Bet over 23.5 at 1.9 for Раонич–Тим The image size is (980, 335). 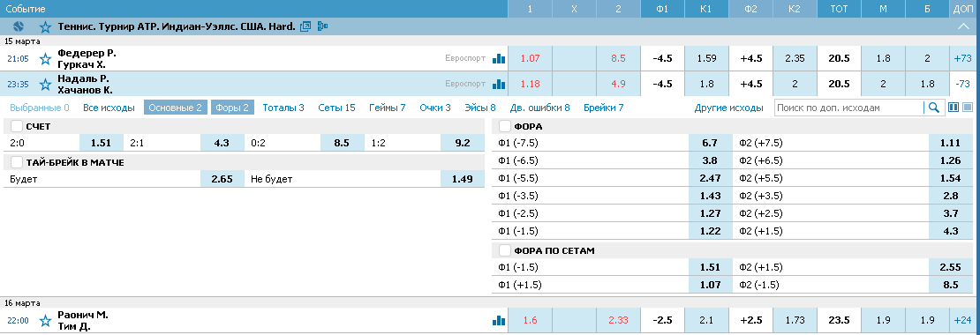[927, 321]
